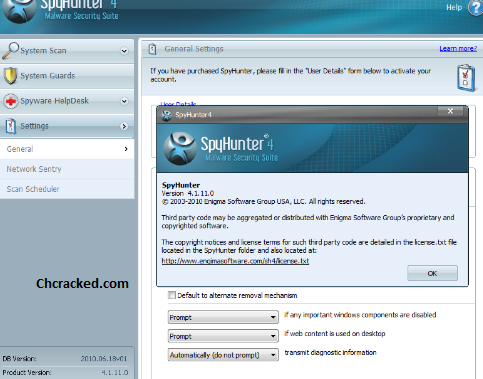Click the SpyHunter4 dialog title bar icon
The height and width of the screenshot is (379, 483).
166,115
